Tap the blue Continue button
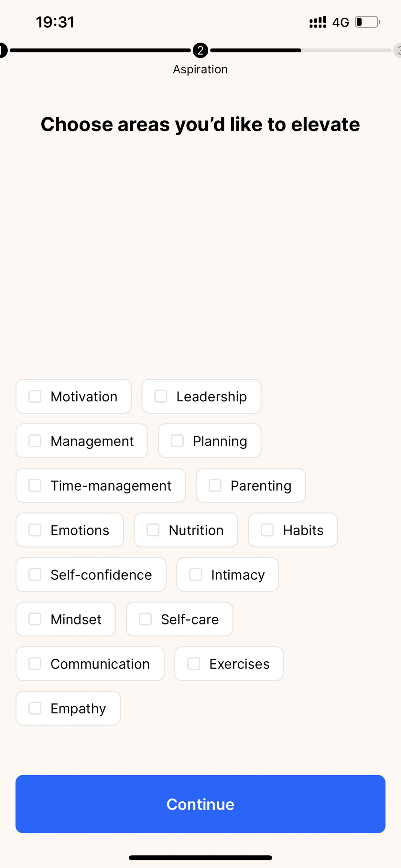The image size is (401, 868). (x=200, y=804)
